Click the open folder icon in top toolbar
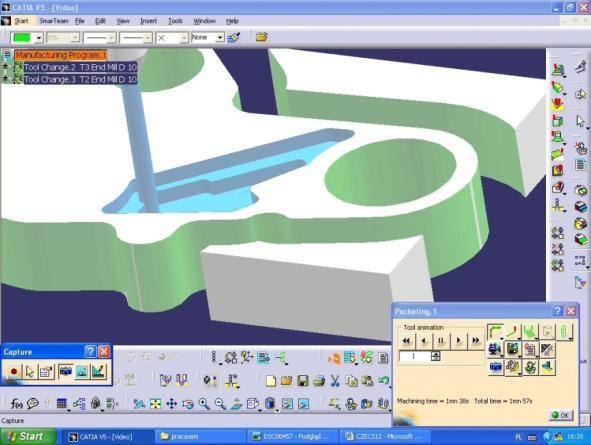Screen dimensions: 591x445 pos(262,37)
